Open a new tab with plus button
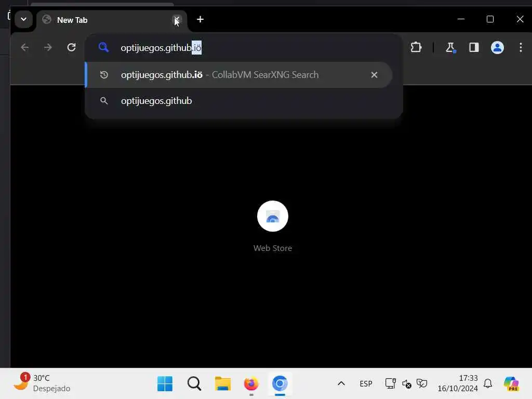 pyautogui.click(x=200, y=19)
